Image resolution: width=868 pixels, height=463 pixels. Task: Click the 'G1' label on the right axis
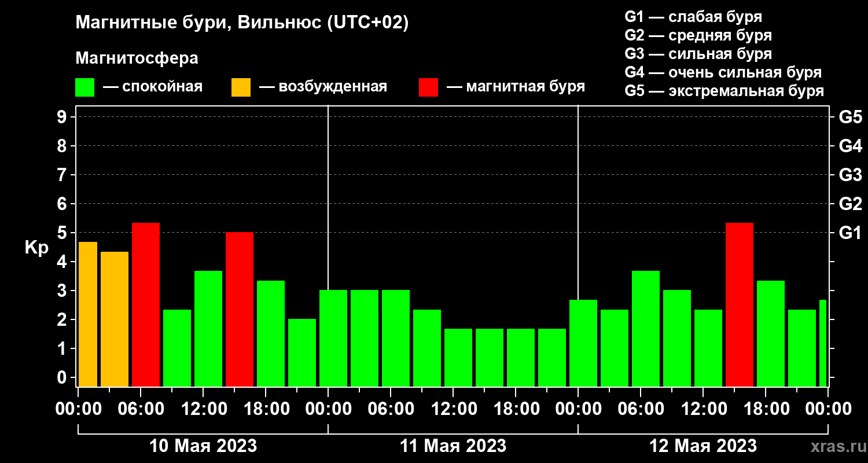(x=850, y=233)
